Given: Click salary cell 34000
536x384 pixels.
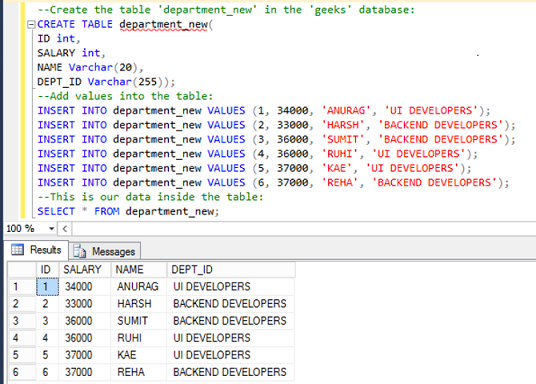Looking at the screenshot, I should pos(85,287).
